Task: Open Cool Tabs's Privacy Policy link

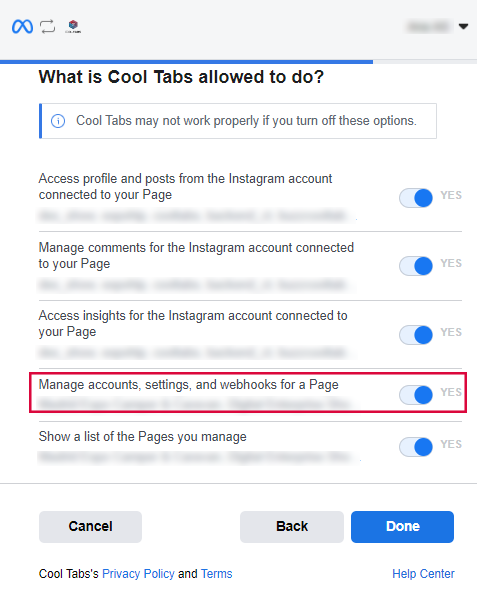Action: pos(138,573)
